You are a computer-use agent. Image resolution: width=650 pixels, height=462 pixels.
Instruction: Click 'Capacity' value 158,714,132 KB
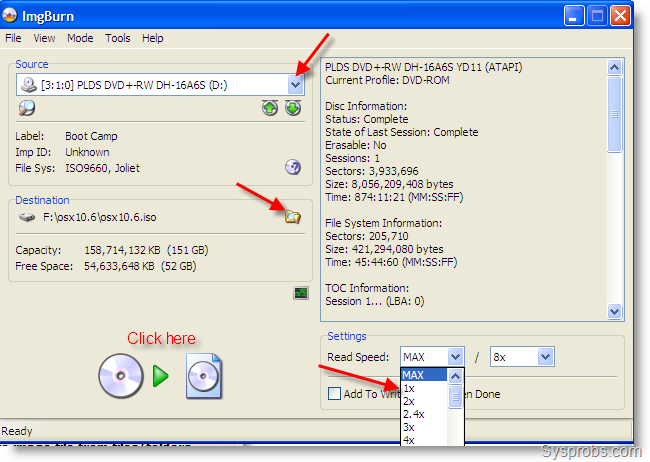[x=122, y=250]
